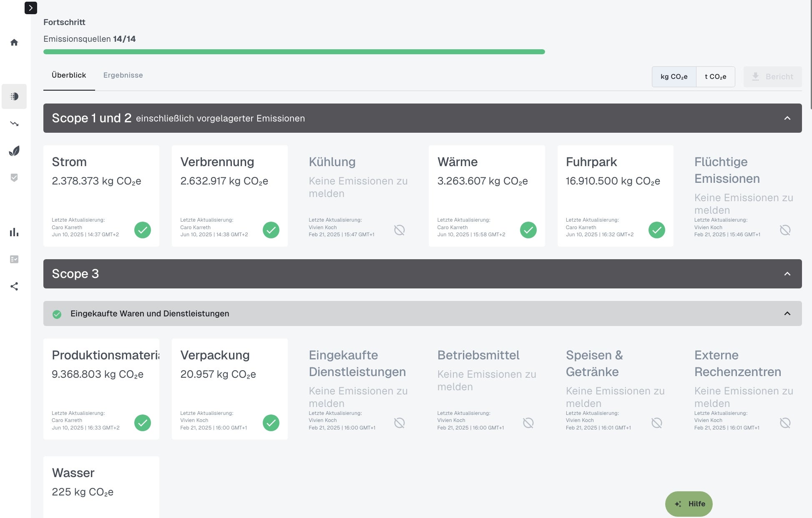Collapse the Scope 3 section
The image size is (812, 518).
787,274
